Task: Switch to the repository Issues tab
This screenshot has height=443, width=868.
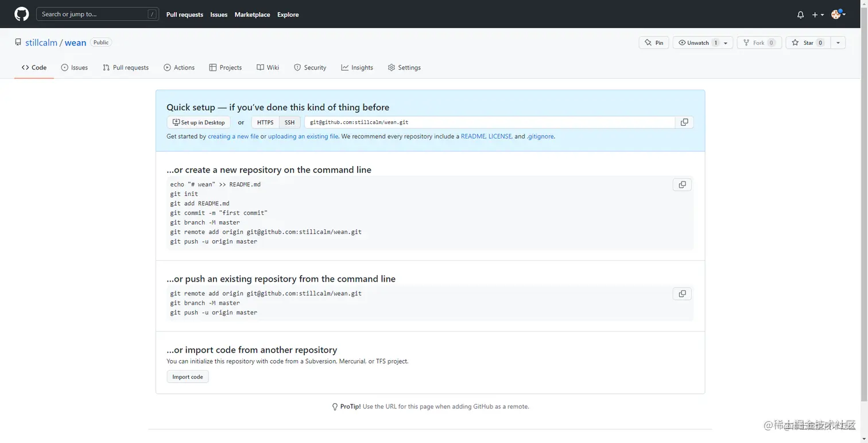Action: (75, 67)
